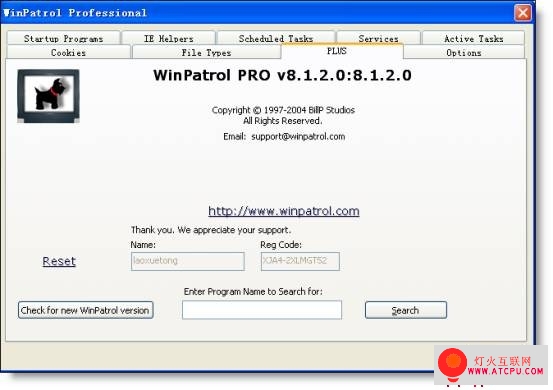Close the WinPatrol Professional window
Viewport: 553px width, 390px height.
tap(523, 13)
